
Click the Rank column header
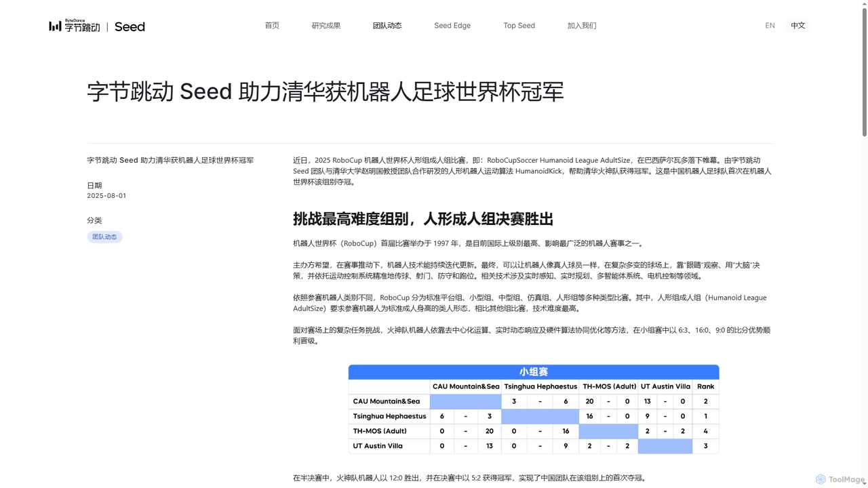tap(706, 386)
